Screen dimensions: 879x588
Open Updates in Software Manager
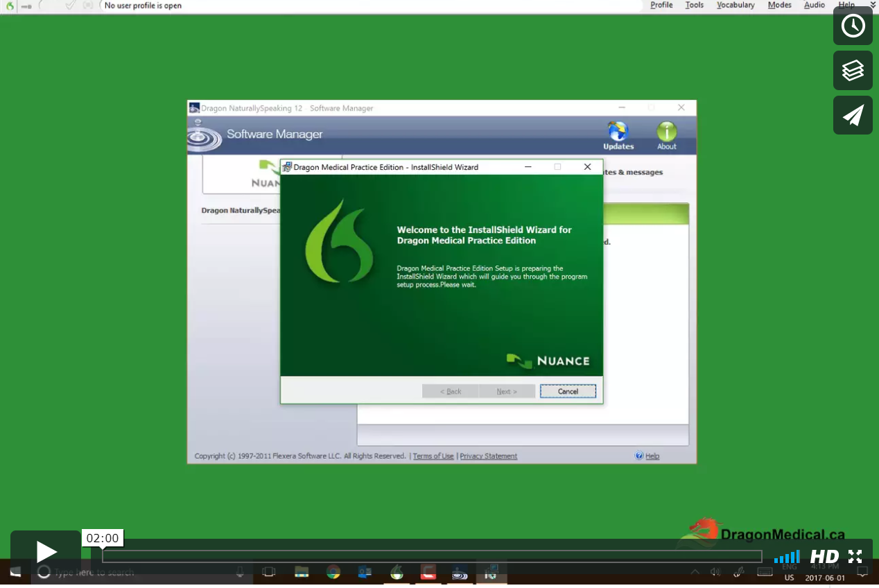(x=618, y=136)
